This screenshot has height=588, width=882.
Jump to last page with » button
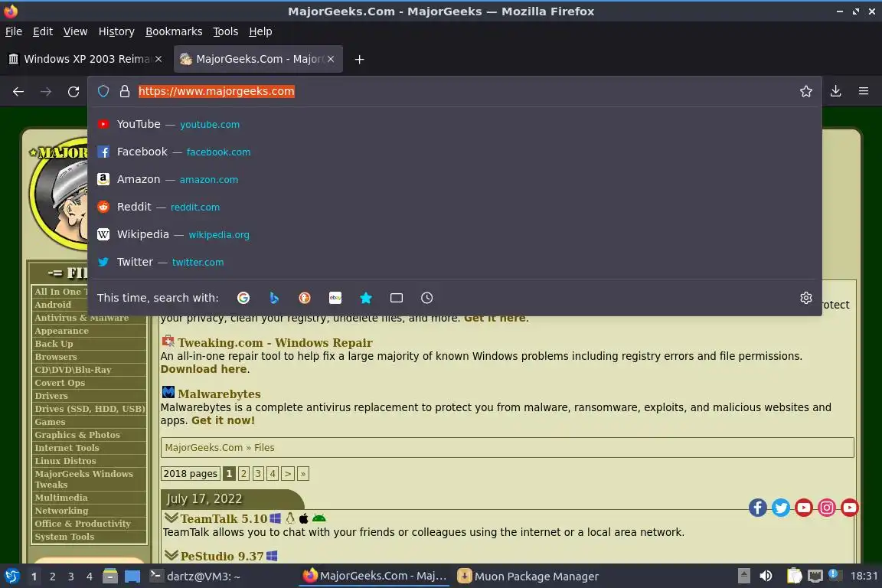coord(302,474)
